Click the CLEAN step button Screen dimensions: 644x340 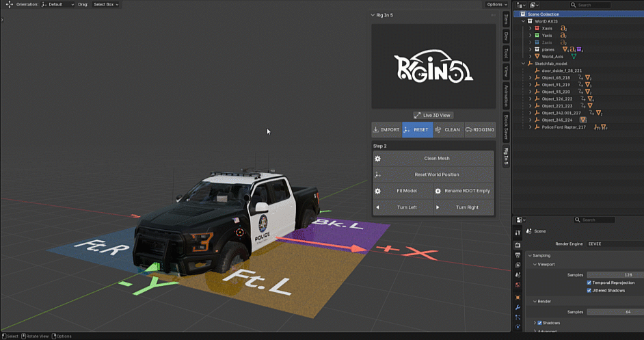(x=448, y=130)
